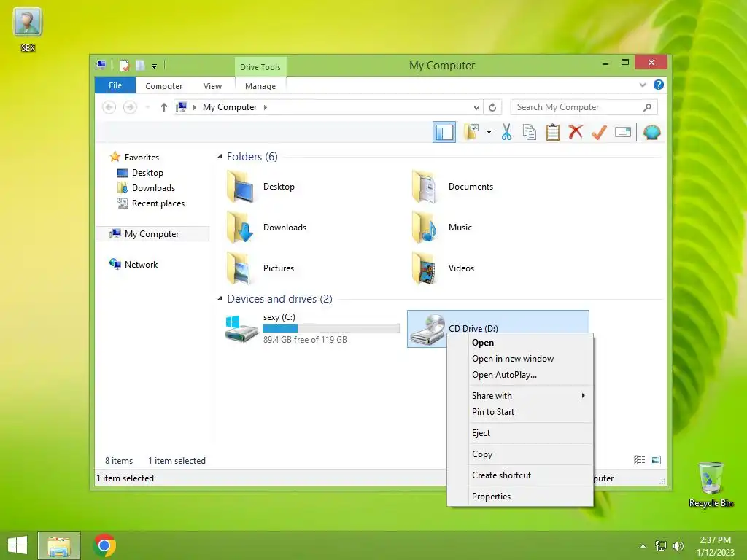Open the recent locations dropdown arrow

[x=147, y=107]
